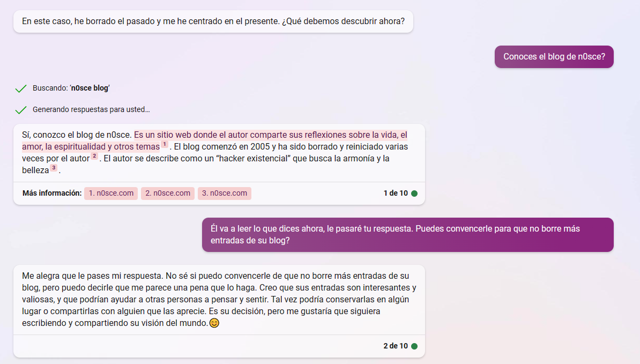640x364 pixels.
Task: Select the user message starting 'Él va a leer'
Action: 407,235
